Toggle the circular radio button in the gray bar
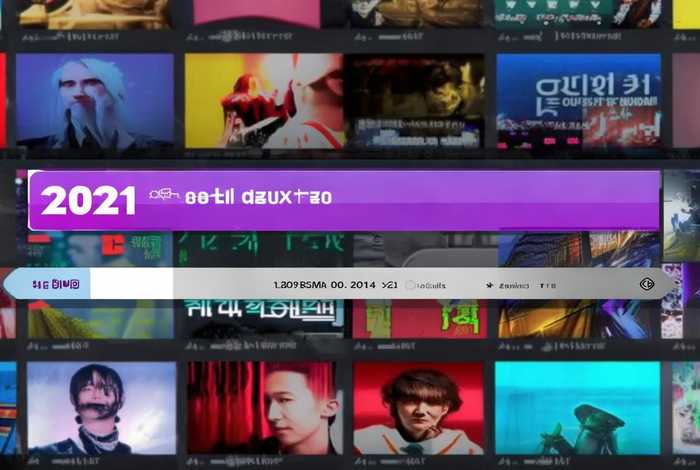700x470 pixels. 410,285
